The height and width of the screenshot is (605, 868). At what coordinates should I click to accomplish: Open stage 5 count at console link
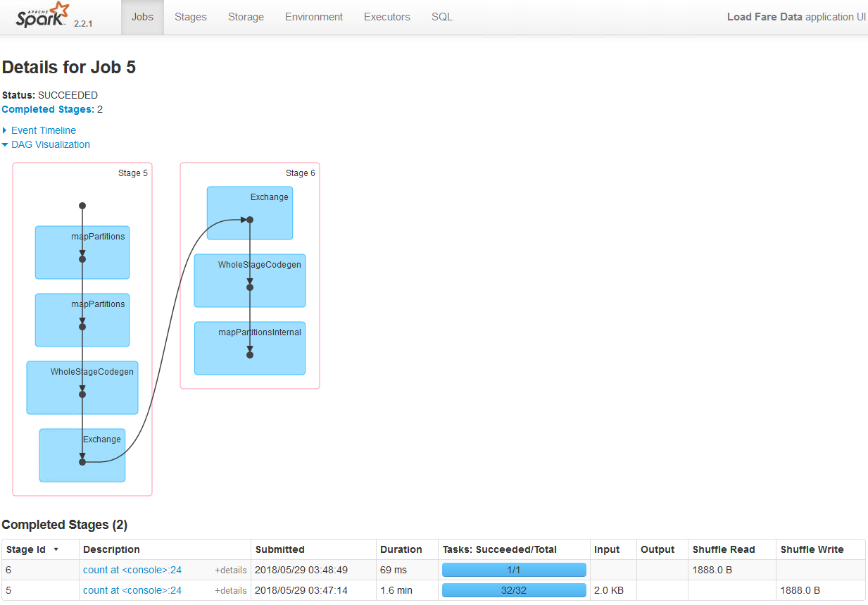[132, 590]
